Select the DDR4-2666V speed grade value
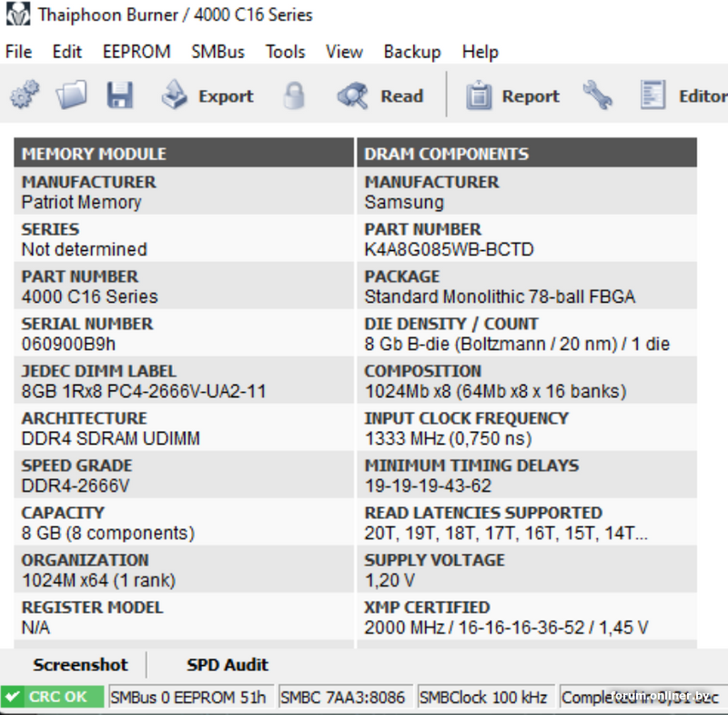 coord(76,486)
